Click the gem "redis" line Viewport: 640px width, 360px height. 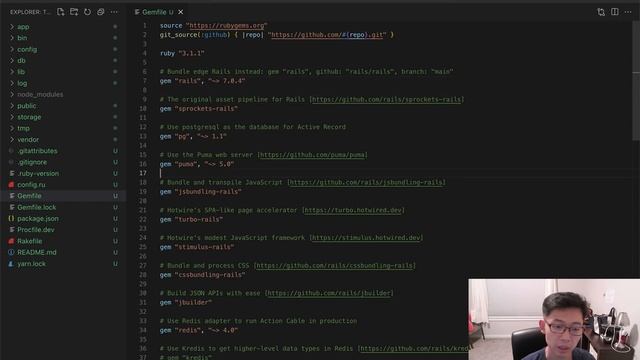[x=199, y=330]
